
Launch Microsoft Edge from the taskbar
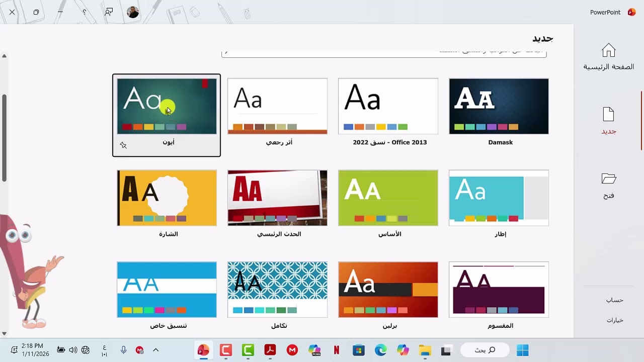click(x=380, y=350)
